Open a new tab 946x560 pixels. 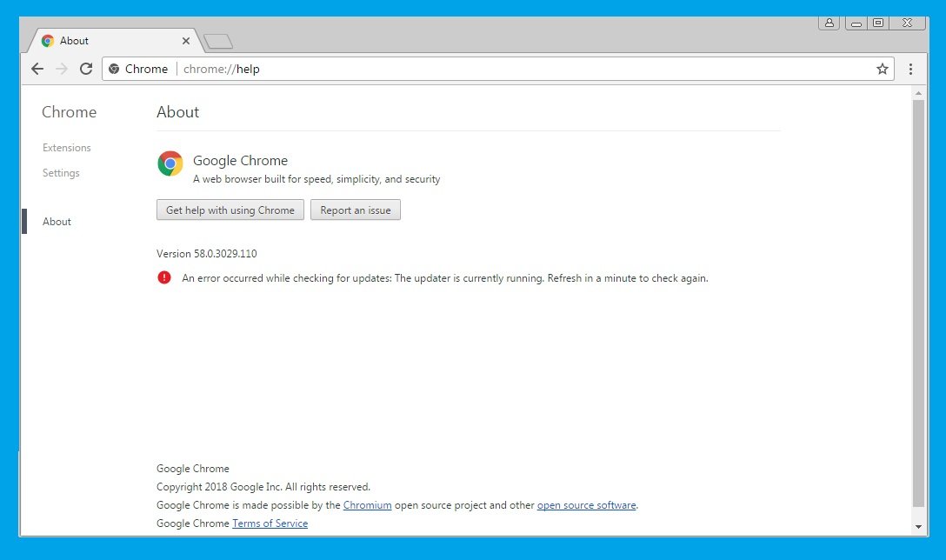218,41
